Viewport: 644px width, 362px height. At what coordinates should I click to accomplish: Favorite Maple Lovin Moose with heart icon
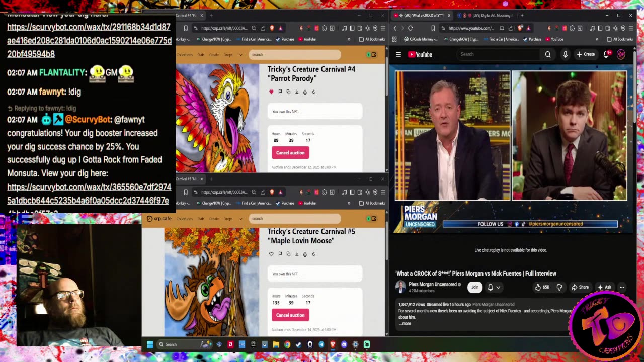[271, 254]
